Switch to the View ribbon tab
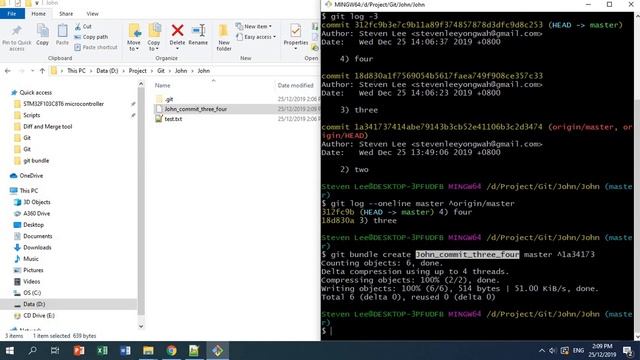 coord(92,13)
